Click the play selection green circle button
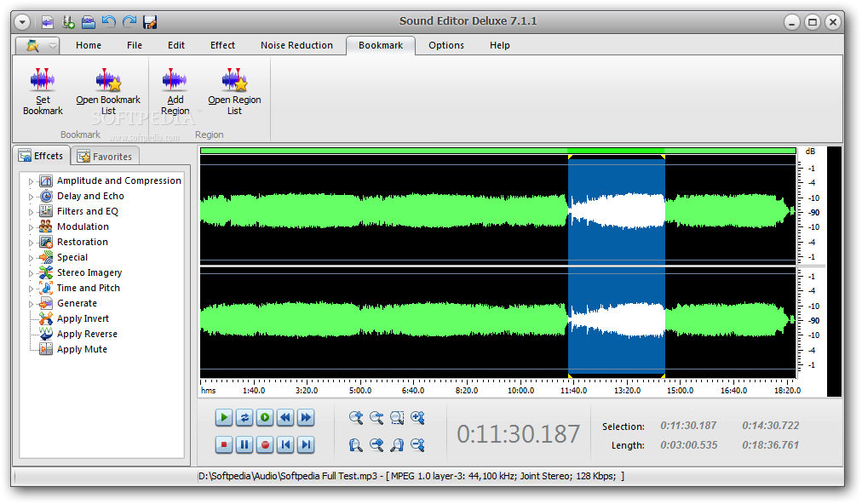Image resolution: width=862 pixels, height=504 pixels. (x=265, y=418)
